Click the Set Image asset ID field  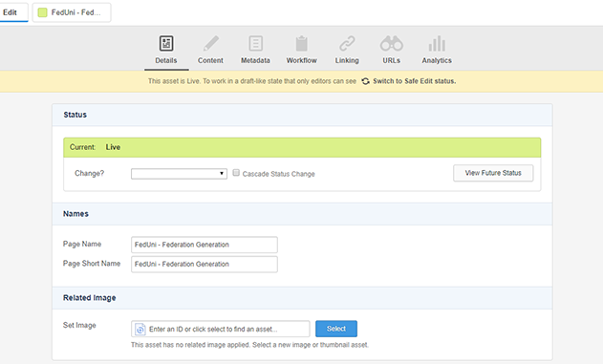(x=221, y=329)
